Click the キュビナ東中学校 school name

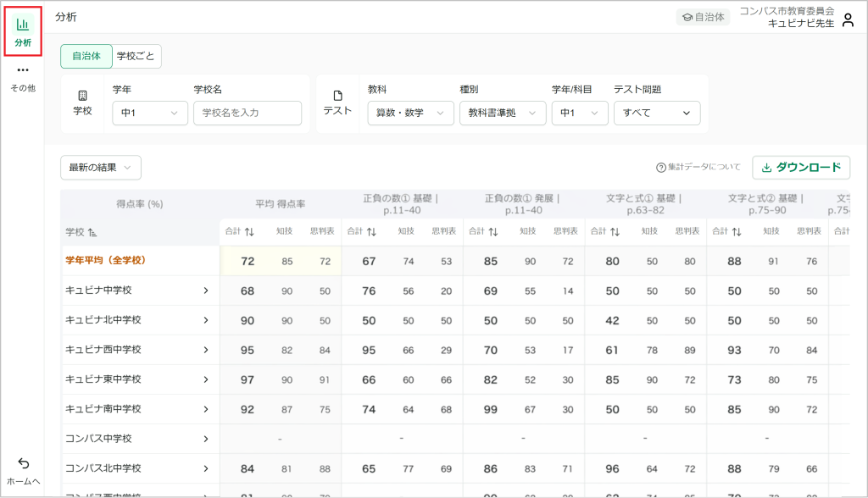pos(103,379)
